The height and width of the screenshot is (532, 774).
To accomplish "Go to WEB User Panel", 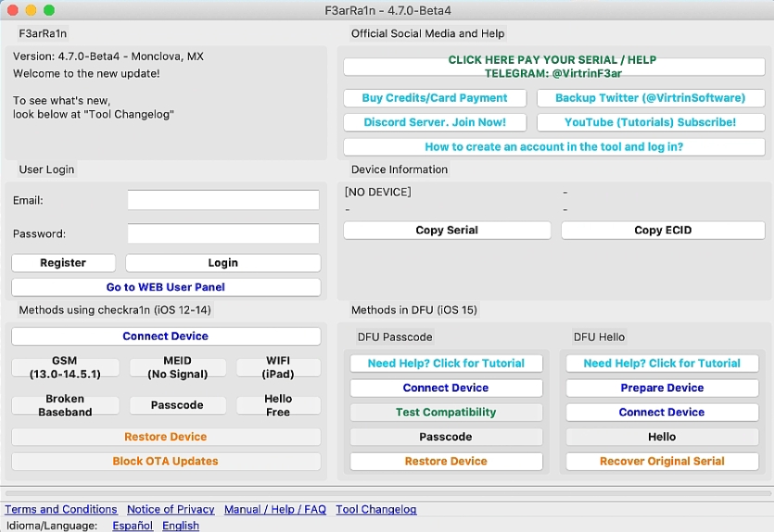I will click(166, 287).
